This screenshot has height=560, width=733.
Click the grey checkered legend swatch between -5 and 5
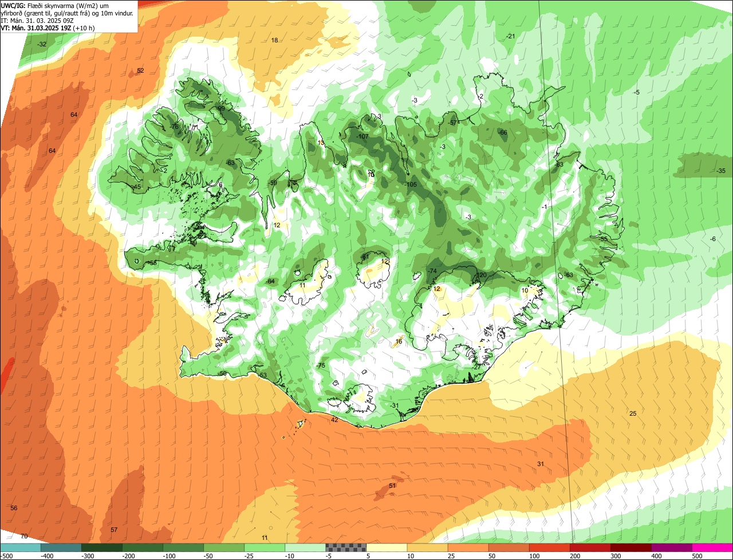[346, 547]
